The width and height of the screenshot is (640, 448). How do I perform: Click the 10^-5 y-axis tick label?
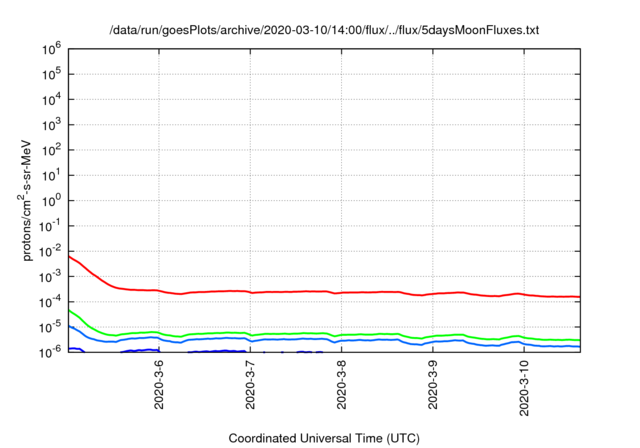point(50,327)
